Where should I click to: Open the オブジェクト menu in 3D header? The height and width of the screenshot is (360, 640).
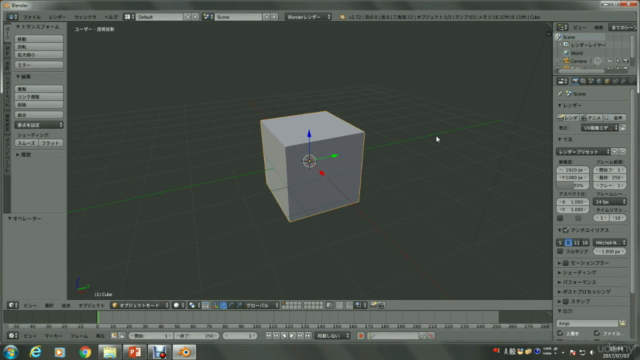[92, 305]
